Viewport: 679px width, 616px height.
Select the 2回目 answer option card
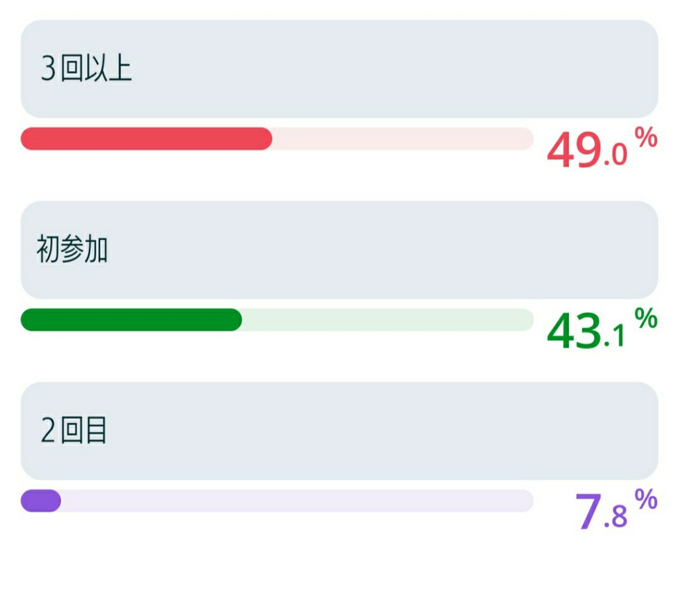[x=339, y=431]
